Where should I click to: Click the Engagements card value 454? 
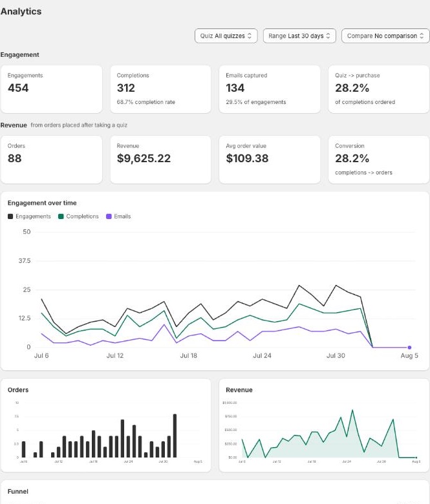click(x=18, y=88)
